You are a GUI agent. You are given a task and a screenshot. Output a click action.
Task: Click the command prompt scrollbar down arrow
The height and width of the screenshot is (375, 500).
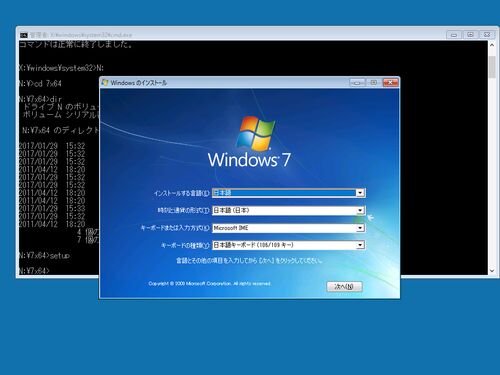pyautogui.click(x=492, y=271)
